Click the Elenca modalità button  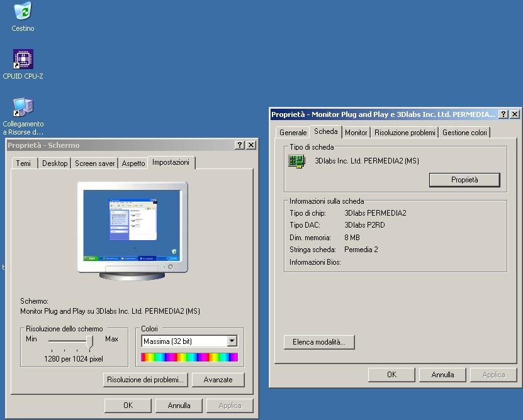point(319,342)
